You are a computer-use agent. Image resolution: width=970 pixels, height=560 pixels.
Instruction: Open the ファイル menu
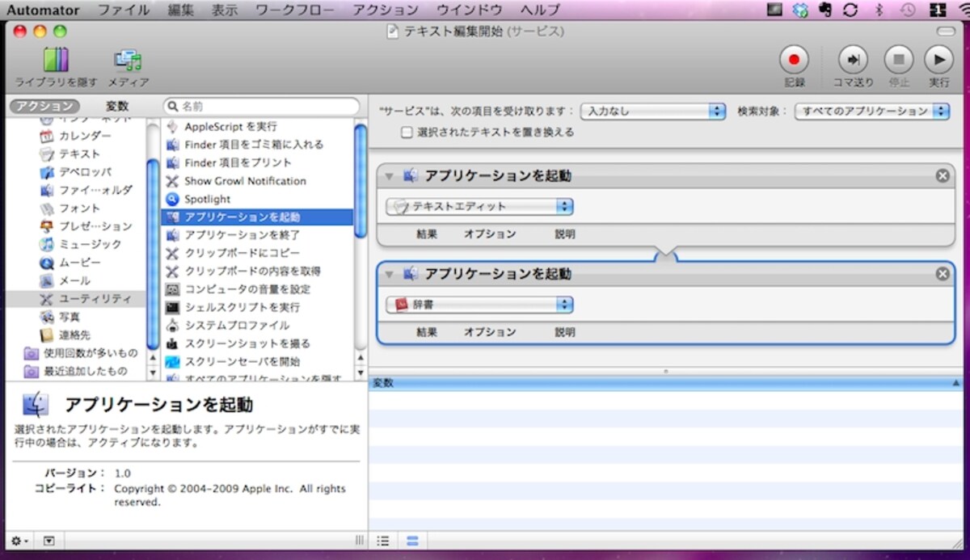coord(124,10)
